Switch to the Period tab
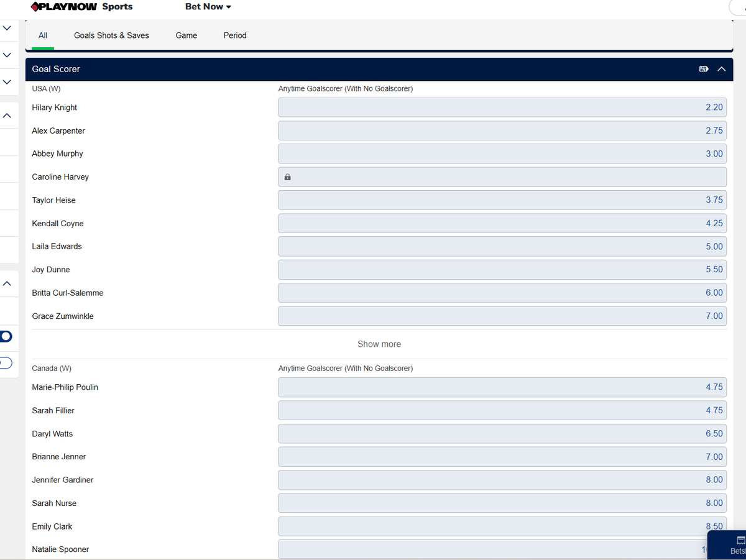746x560 pixels. coord(235,35)
